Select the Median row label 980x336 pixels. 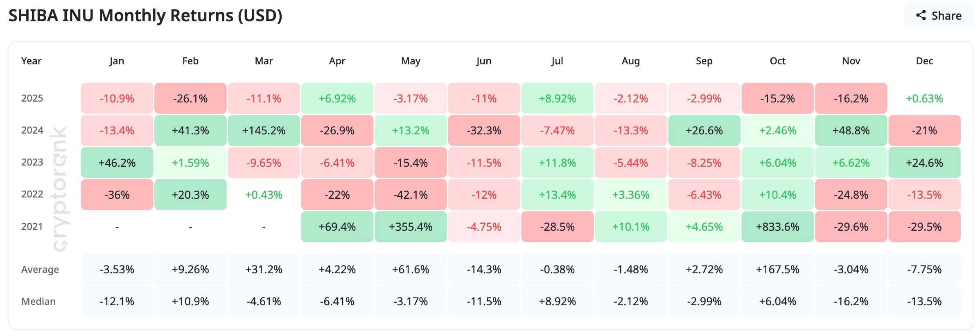(38, 301)
